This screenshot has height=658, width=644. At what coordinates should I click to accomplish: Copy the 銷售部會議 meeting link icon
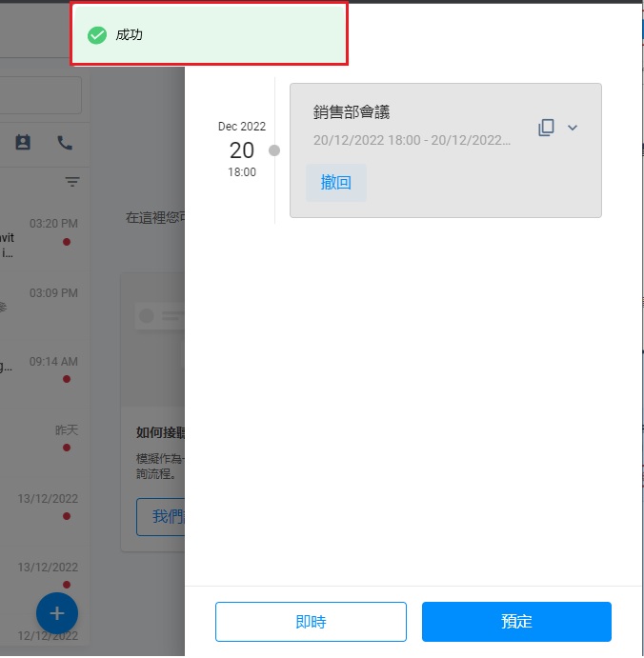coord(546,128)
